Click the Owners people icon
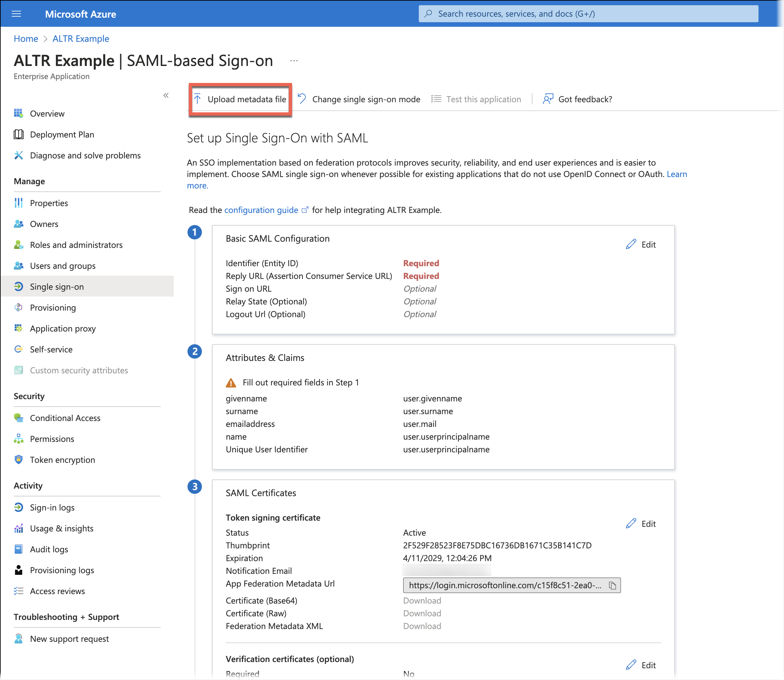 [x=19, y=224]
